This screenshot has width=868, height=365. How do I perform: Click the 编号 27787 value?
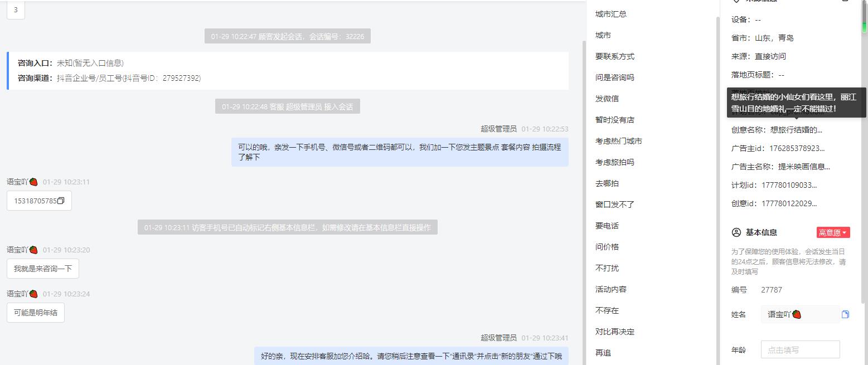pos(772,290)
